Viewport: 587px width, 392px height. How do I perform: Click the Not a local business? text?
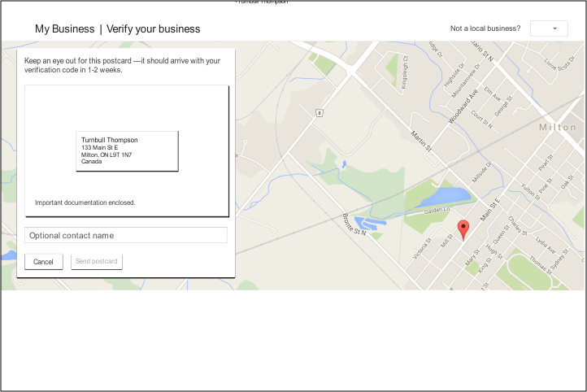click(485, 28)
